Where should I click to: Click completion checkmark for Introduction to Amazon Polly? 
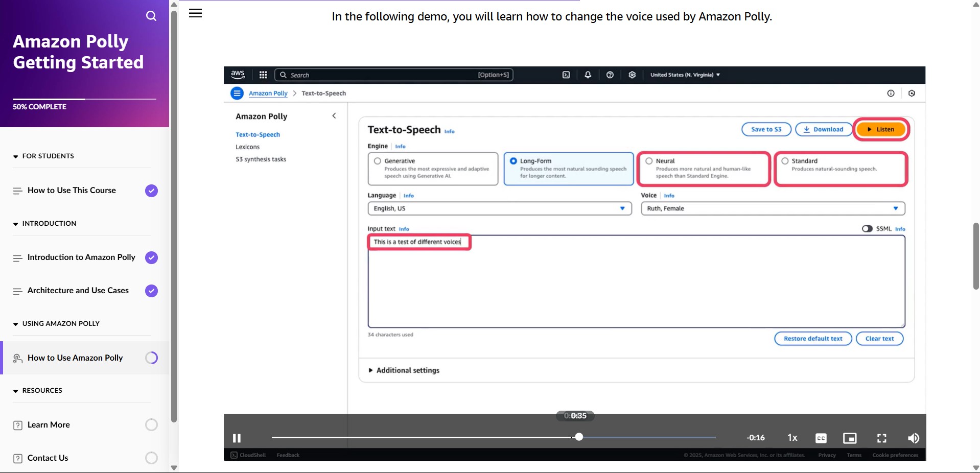point(151,257)
